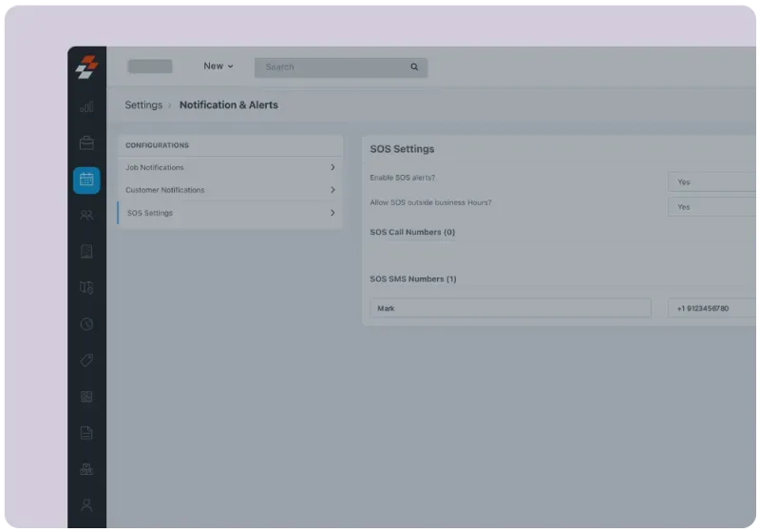The image size is (760, 532).
Task: Click the magnifier search icon
Action: [x=414, y=66]
